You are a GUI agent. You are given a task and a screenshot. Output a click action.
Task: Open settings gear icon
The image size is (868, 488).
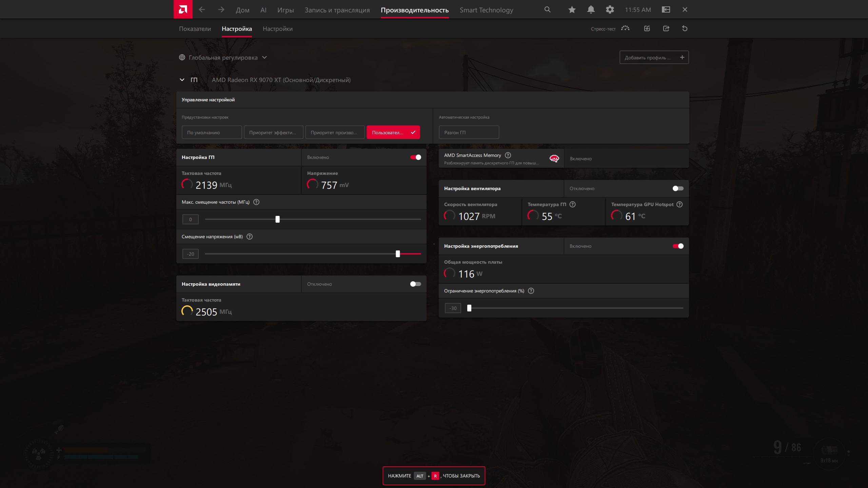pos(610,9)
